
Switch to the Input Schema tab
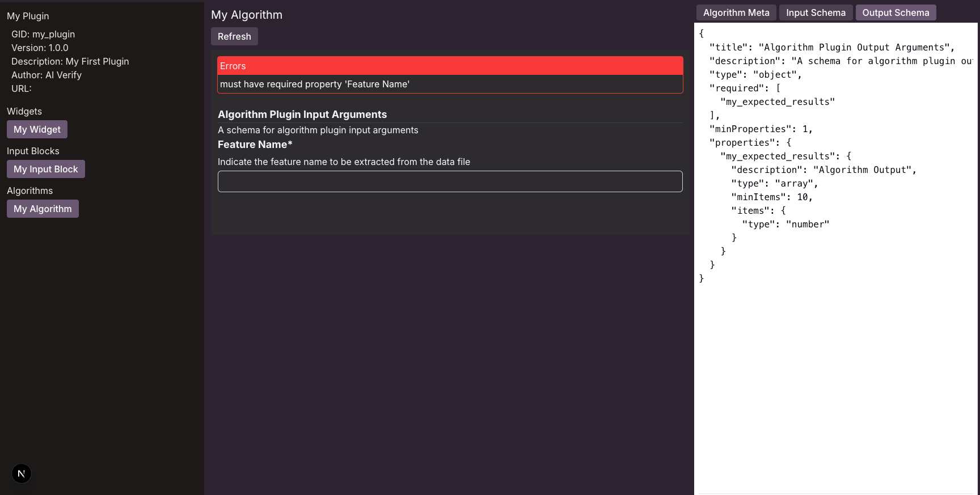pos(816,12)
